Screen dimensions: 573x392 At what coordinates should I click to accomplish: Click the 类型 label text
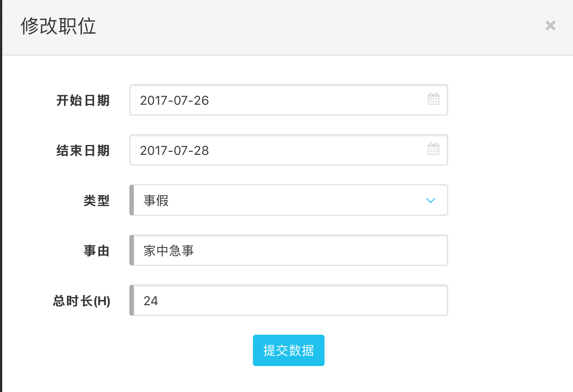tap(96, 200)
